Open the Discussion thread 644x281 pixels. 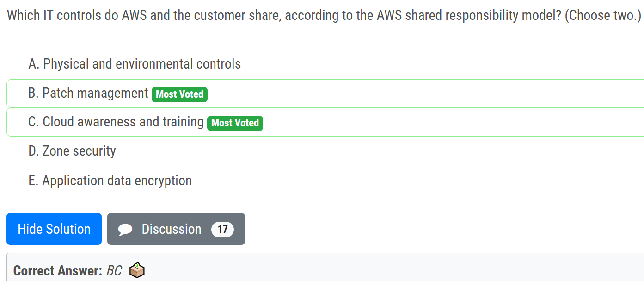172,229
